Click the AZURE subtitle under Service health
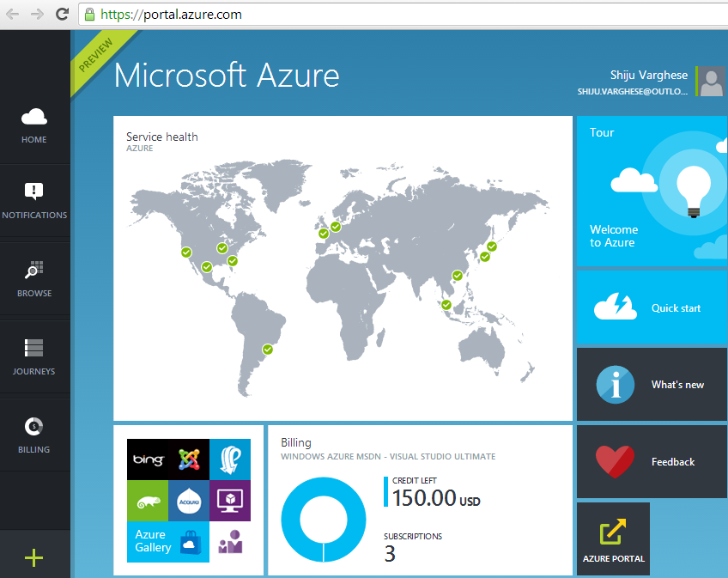728x578 pixels. click(x=140, y=149)
